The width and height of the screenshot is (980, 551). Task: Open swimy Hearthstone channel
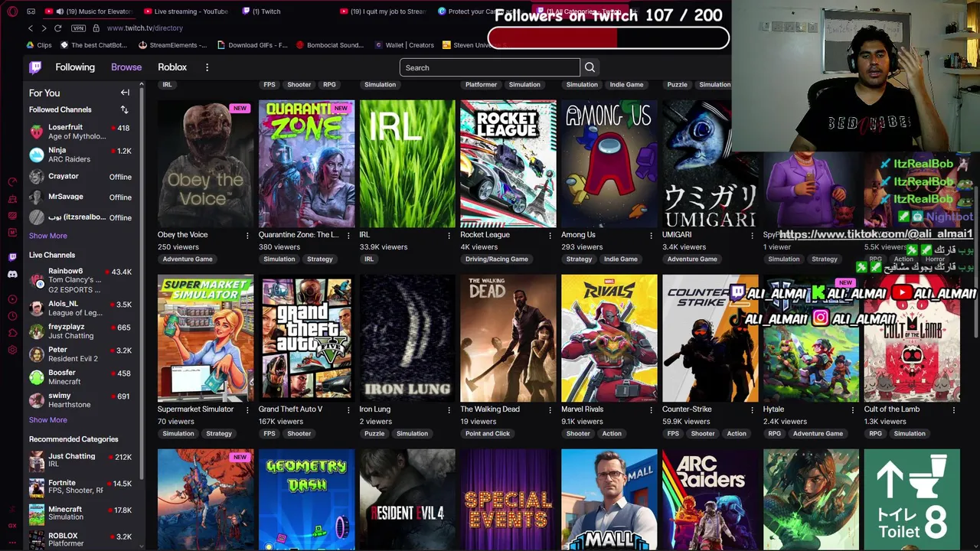click(83, 400)
